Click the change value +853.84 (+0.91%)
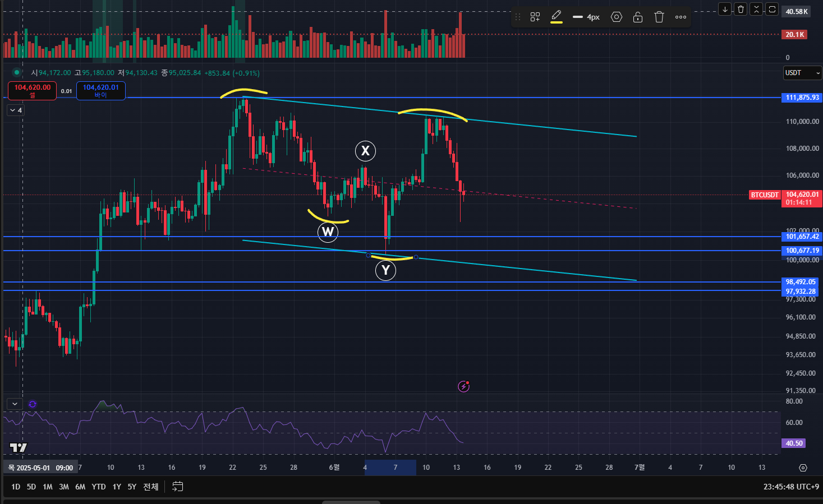This screenshot has width=823, height=504. tap(232, 73)
